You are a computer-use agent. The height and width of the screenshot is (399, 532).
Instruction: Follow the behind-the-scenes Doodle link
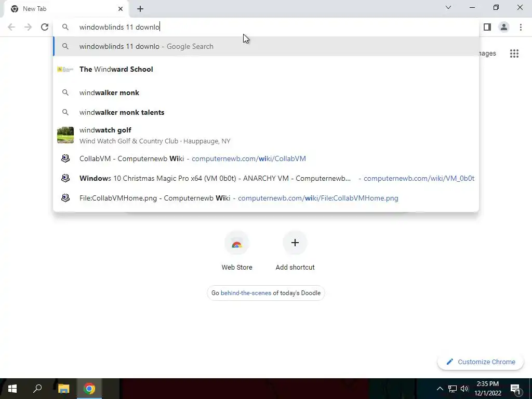coord(246,293)
